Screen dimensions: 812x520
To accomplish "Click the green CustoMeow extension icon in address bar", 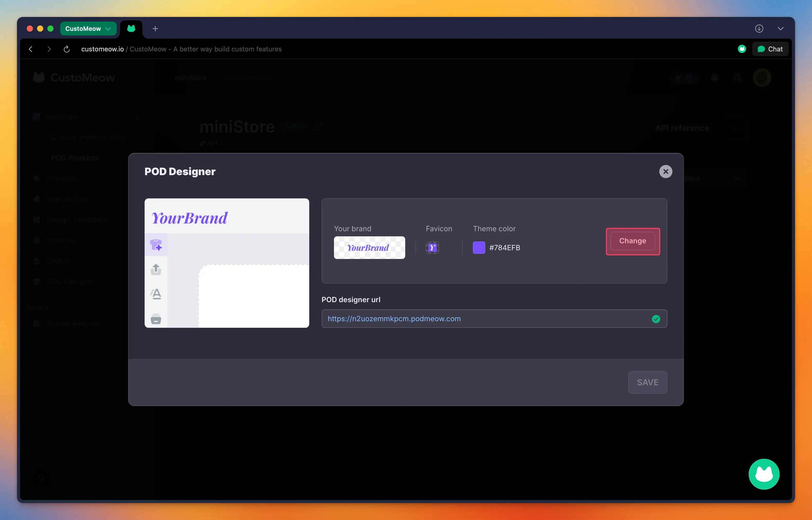I will click(x=742, y=49).
